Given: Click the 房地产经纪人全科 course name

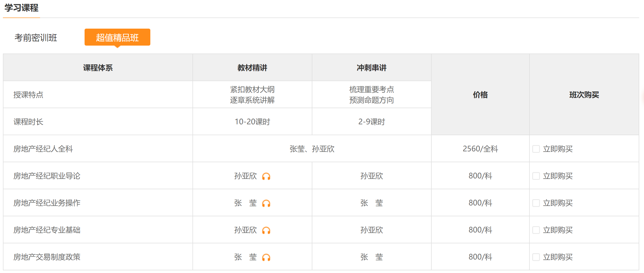Looking at the screenshot, I should (43, 149).
